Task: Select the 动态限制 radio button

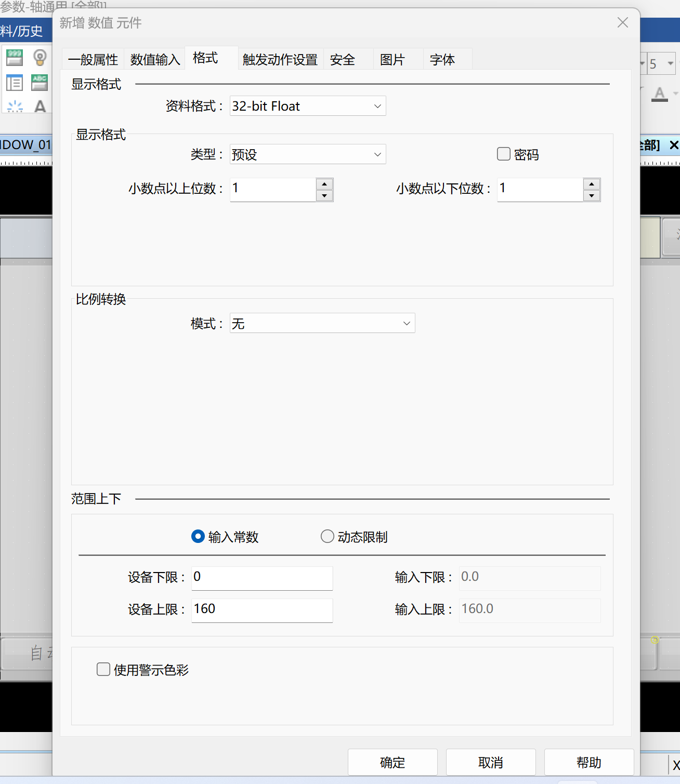Action: pos(327,536)
